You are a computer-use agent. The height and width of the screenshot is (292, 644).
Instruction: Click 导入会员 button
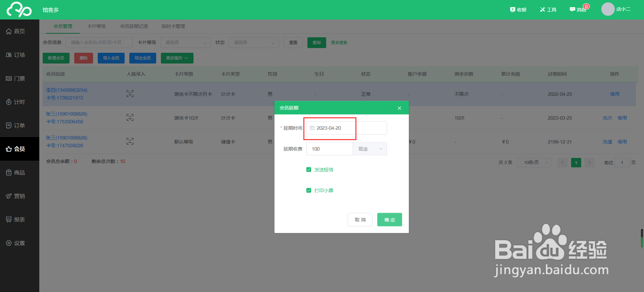point(111,58)
